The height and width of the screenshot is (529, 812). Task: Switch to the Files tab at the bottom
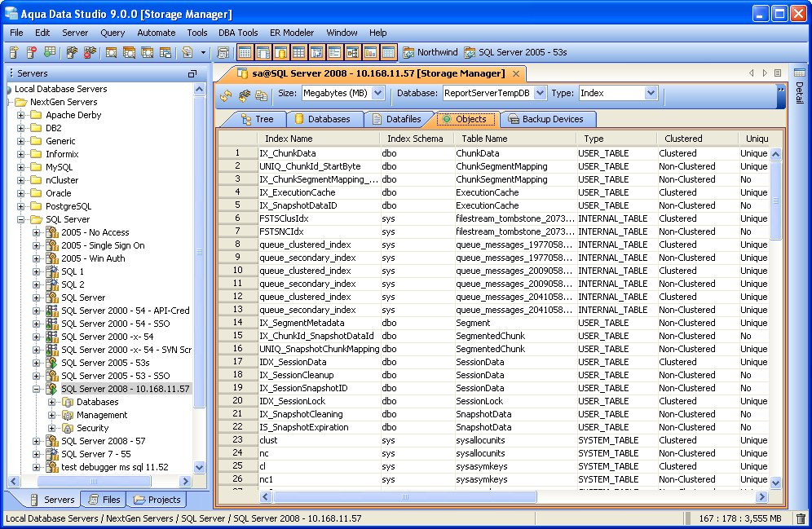pos(105,500)
